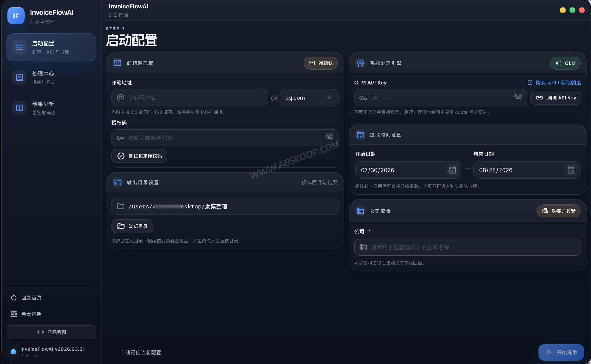This screenshot has height=364, width=591.
Task: Open the qq.com domain dropdown
Action: tap(309, 98)
